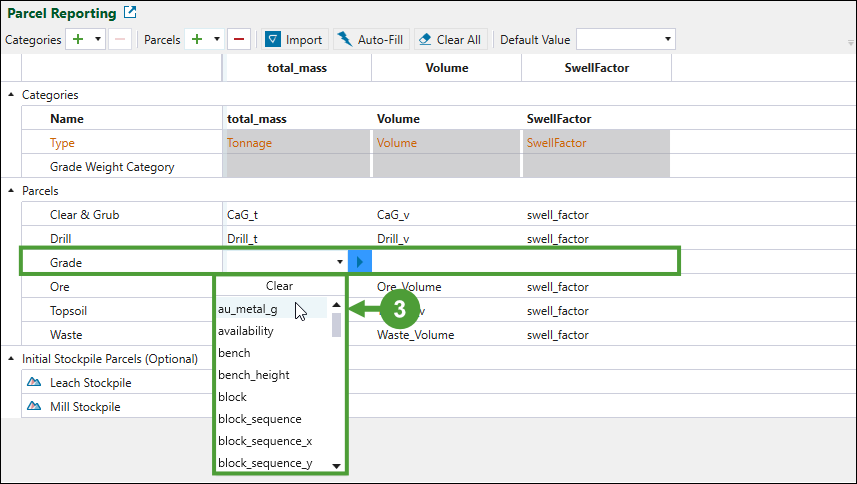The image size is (857, 484).
Task: Open the add Categories dropdown arrow
Action: click(97, 40)
